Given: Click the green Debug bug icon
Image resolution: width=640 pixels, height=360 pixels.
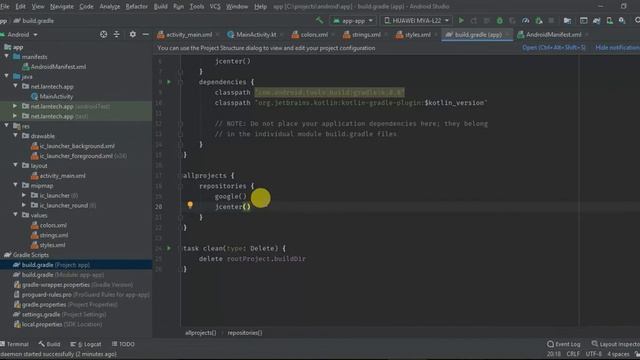Looking at the screenshot, I should click(x=499, y=20).
